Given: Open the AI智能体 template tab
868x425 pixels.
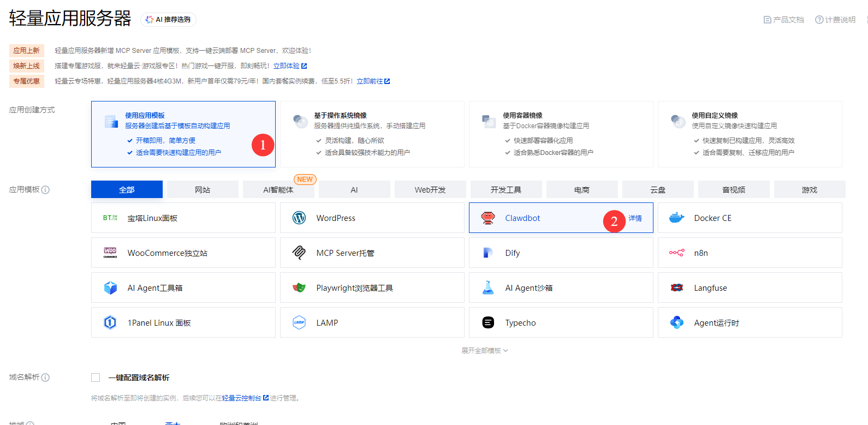Looking at the screenshot, I should click(278, 189).
